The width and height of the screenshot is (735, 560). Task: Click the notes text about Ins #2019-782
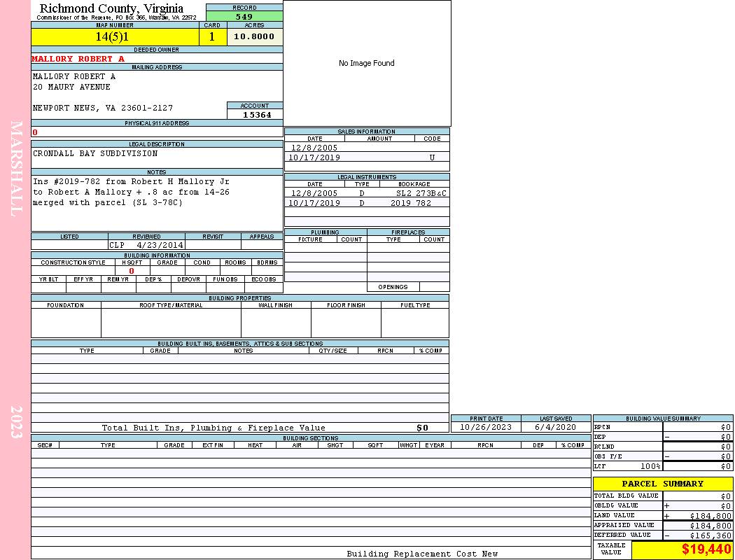click(131, 192)
